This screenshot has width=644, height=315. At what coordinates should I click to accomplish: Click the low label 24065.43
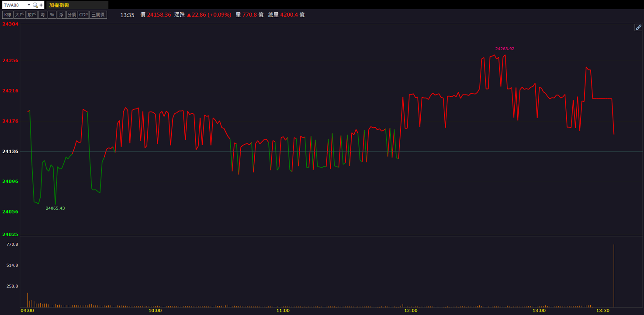(55, 208)
